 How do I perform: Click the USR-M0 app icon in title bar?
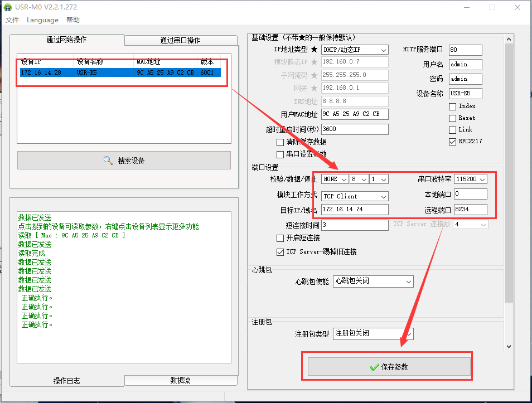tap(7, 7)
